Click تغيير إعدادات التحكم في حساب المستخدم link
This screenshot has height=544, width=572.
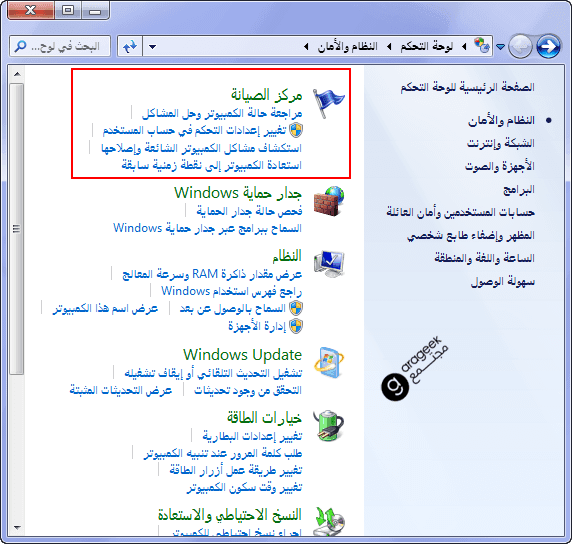pyautogui.click(x=195, y=130)
